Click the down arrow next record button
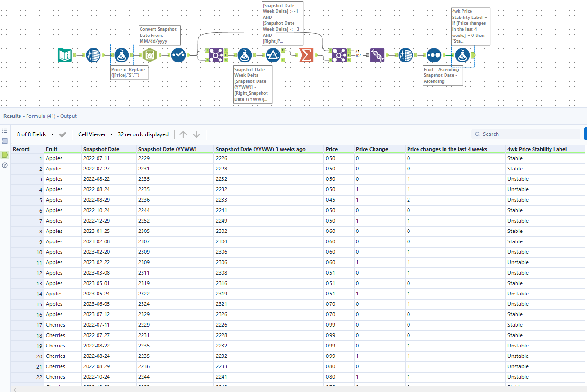The width and height of the screenshot is (587, 392). click(x=196, y=134)
